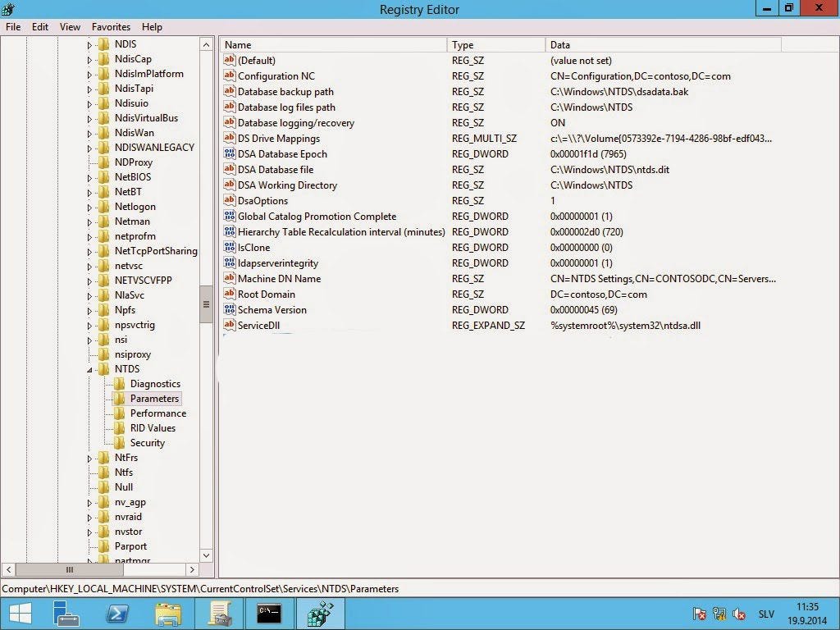Open the View menu
This screenshot has height=630, width=840.
(x=69, y=26)
